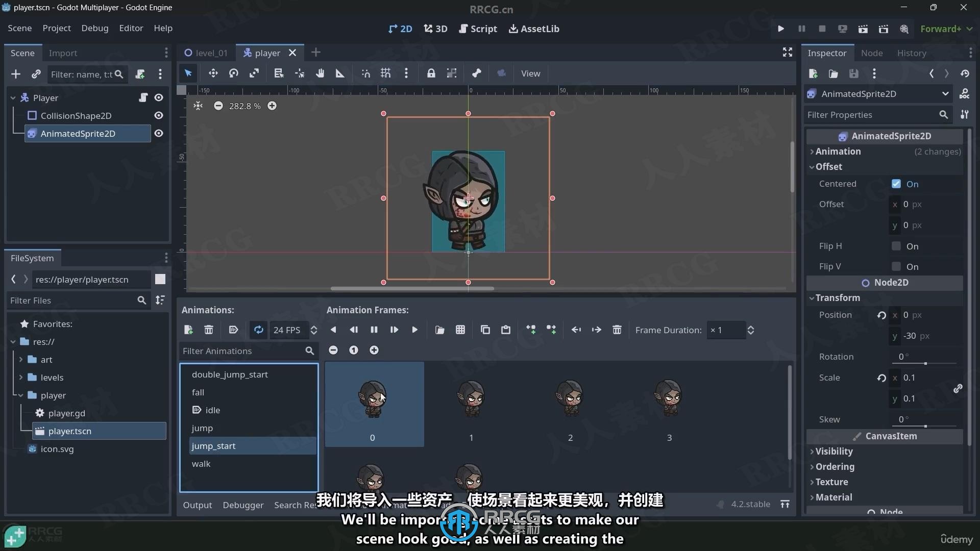This screenshot has width=980, height=551.
Task: Instantiate child scene link icon
Action: tap(36, 74)
